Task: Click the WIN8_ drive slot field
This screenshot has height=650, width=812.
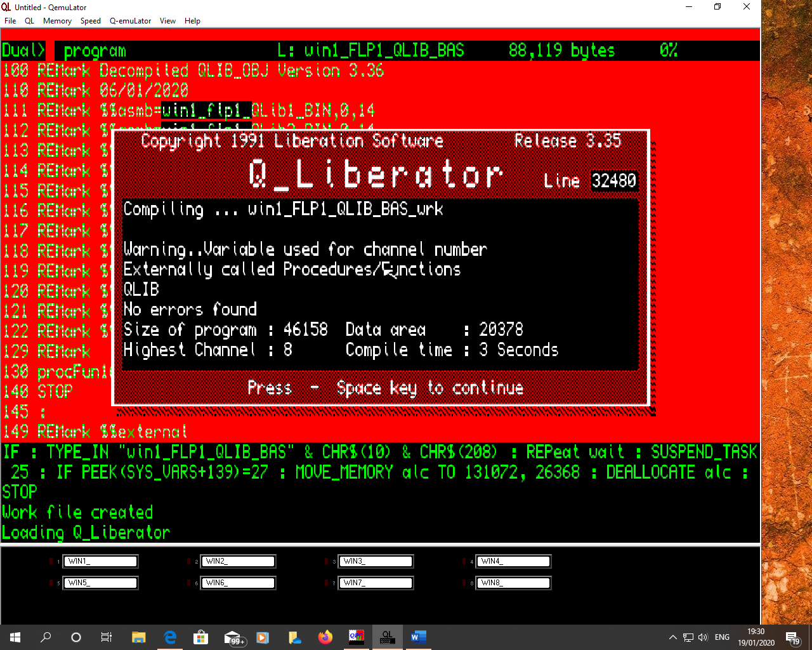Action: [514, 583]
